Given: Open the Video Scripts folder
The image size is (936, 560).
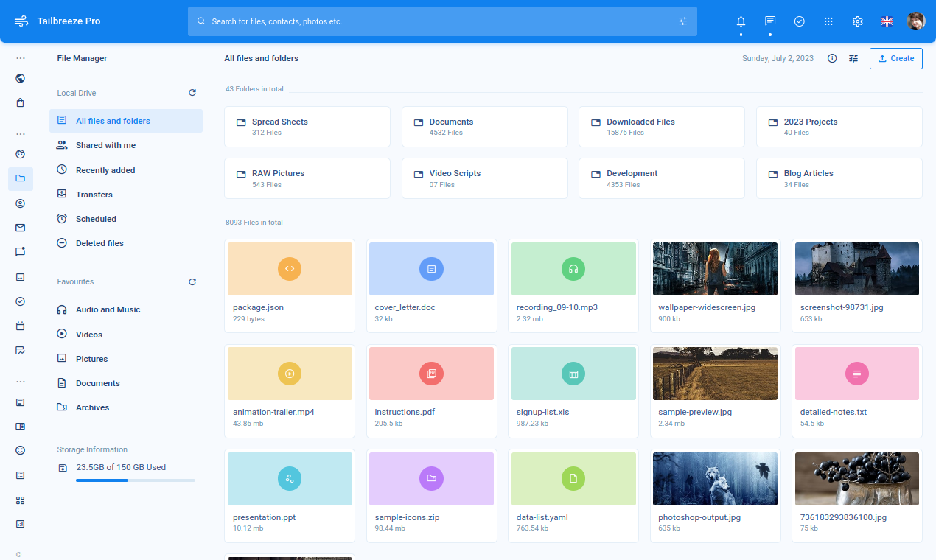Looking at the screenshot, I should pyautogui.click(x=485, y=178).
